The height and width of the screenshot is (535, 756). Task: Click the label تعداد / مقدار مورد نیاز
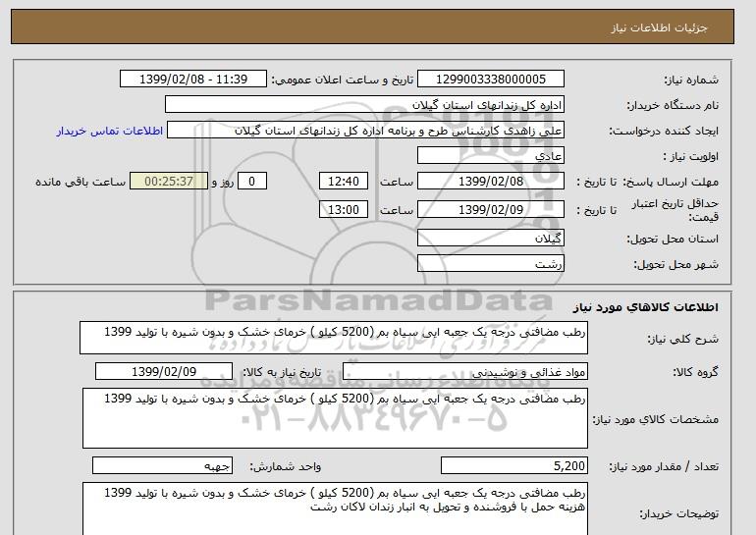pyautogui.click(x=664, y=466)
